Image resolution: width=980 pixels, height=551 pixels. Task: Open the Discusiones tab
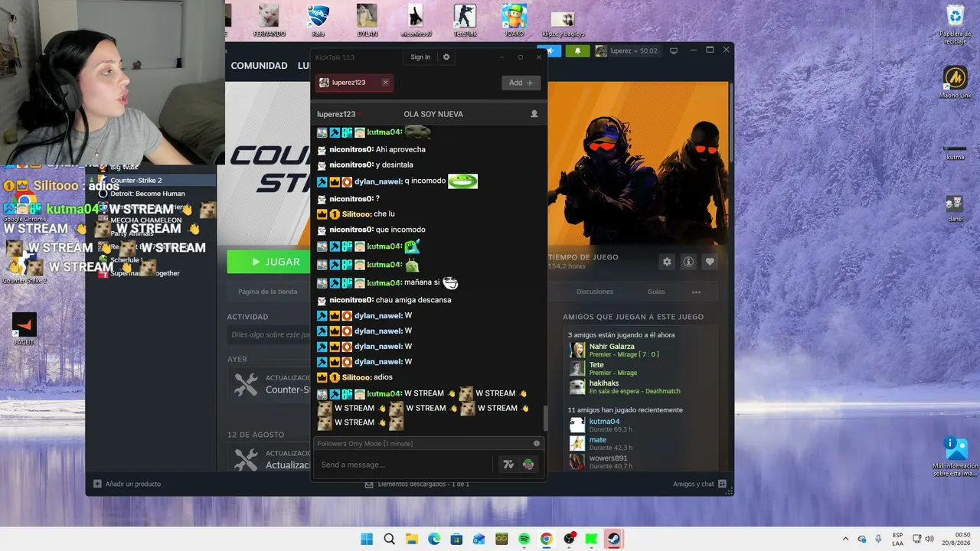pos(595,292)
